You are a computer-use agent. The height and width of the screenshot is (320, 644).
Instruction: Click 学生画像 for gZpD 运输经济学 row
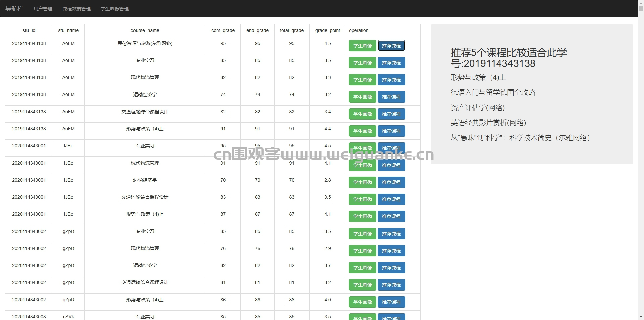point(363,268)
